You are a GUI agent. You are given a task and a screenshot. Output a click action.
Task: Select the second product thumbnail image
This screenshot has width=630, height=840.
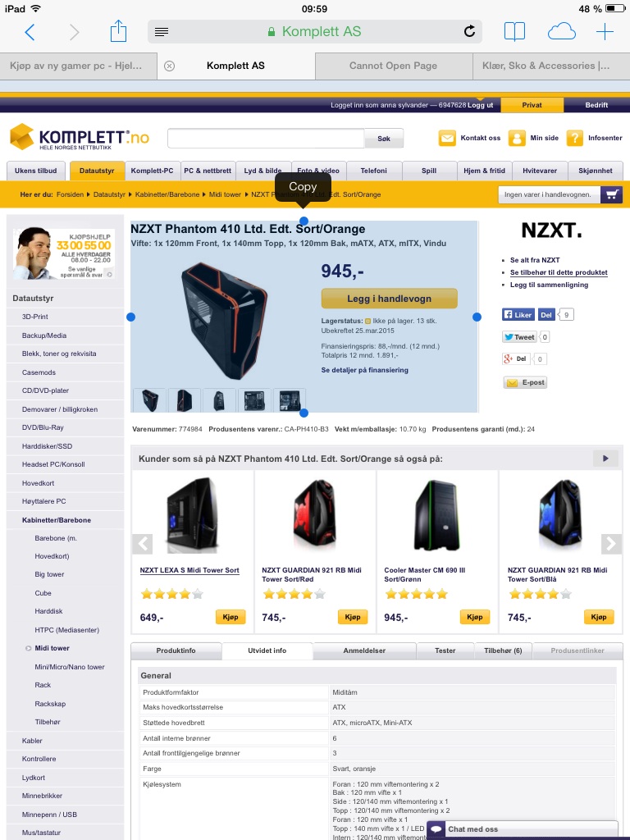[185, 400]
